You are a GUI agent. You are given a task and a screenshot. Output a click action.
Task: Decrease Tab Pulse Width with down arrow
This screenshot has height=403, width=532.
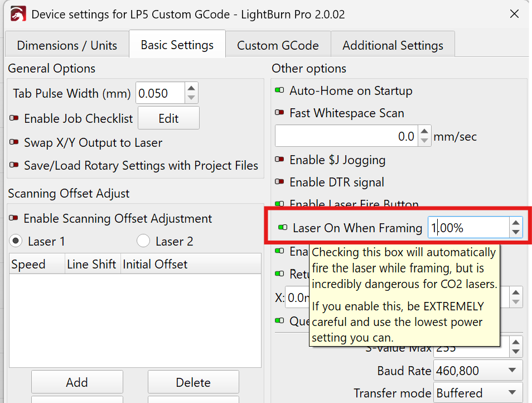[x=191, y=98]
